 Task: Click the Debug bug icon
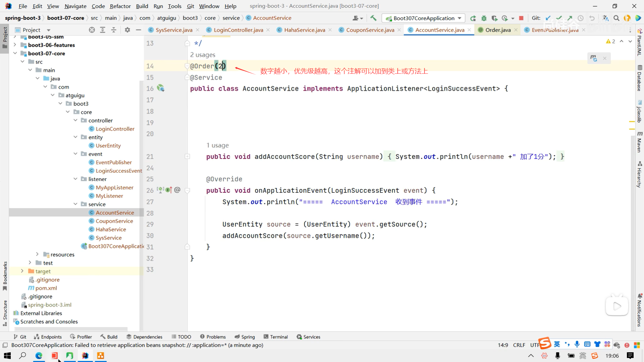[x=484, y=18]
